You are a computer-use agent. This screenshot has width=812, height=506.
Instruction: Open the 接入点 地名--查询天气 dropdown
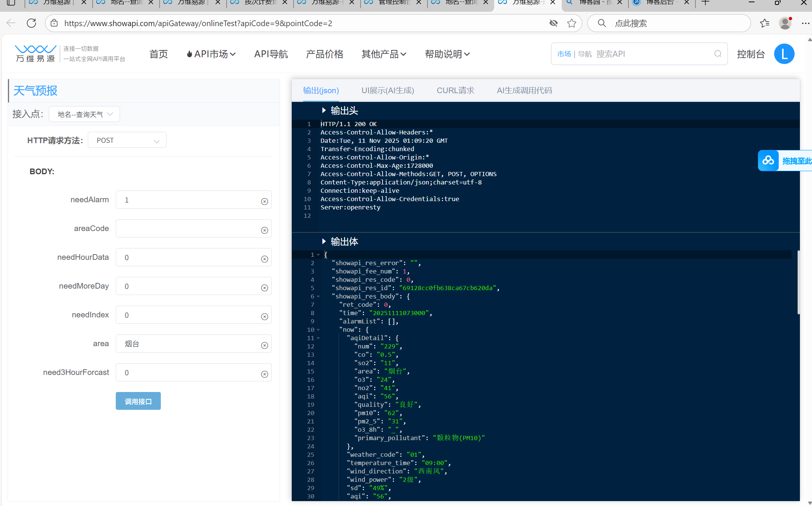(84, 114)
